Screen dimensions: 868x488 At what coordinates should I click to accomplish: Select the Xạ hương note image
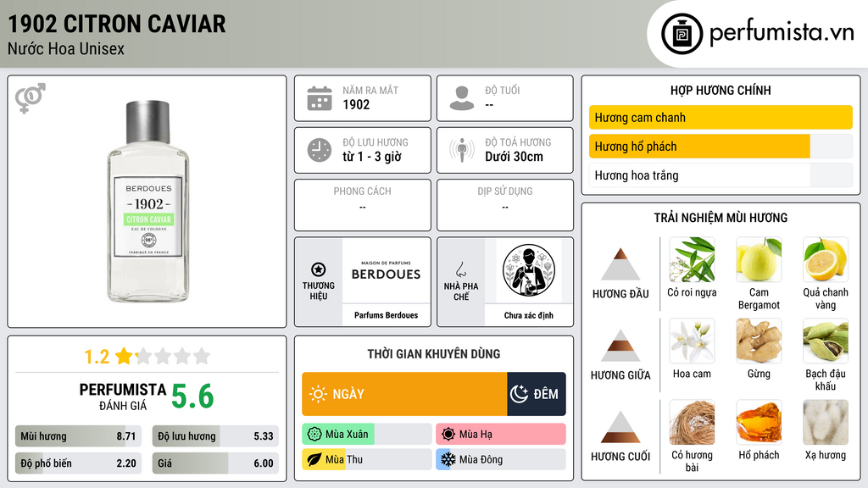click(826, 422)
